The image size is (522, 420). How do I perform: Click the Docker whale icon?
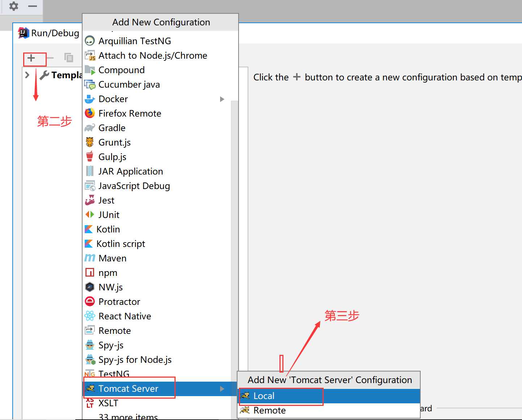point(90,99)
